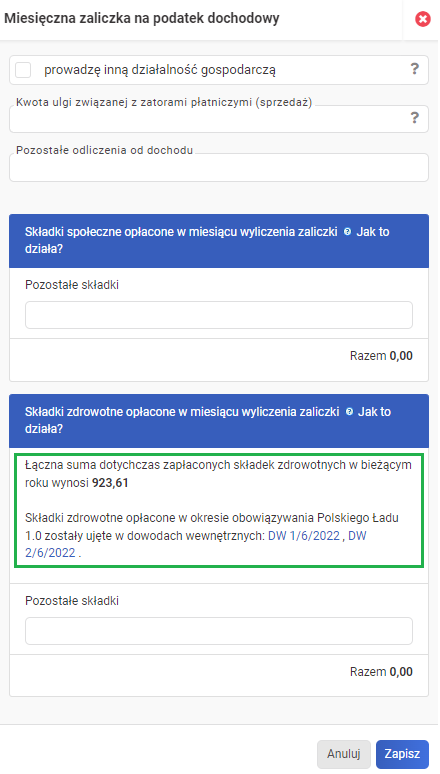
Task: Open the 'DW 2/6/2022' document link
Action: click(196, 544)
